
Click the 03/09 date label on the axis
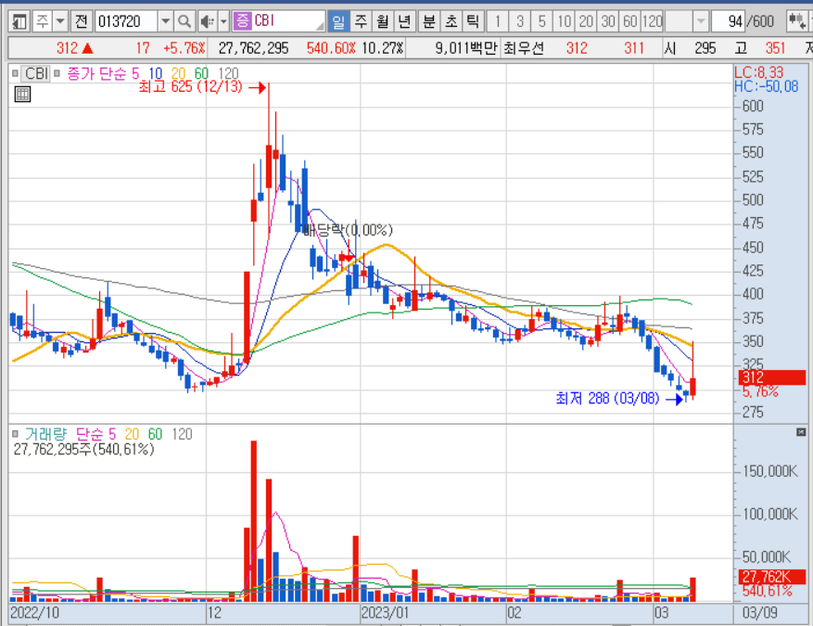pos(760,613)
